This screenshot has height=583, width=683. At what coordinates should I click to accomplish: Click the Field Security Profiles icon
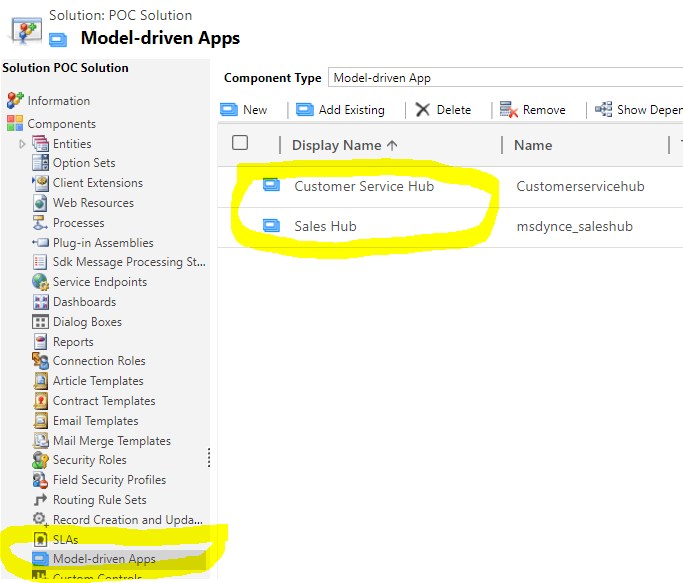(x=41, y=480)
